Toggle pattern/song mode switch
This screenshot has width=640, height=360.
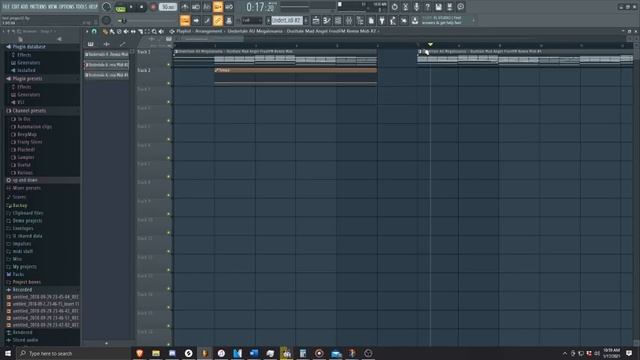[x=120, y=7]
